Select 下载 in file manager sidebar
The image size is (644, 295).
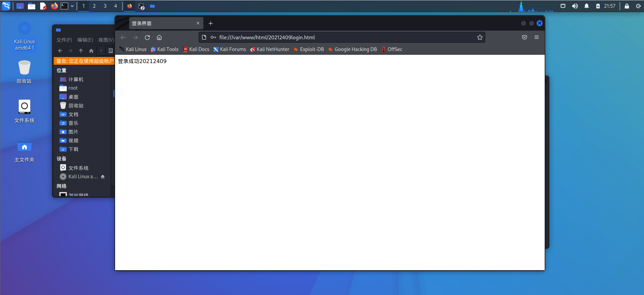pyautogui.click(x=82, y=149)
